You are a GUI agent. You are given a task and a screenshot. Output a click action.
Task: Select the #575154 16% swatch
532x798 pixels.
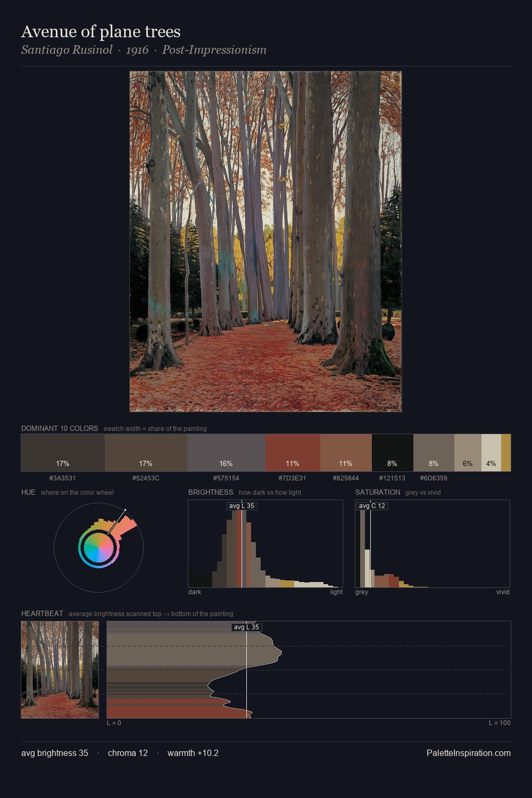tap(226, 453)
